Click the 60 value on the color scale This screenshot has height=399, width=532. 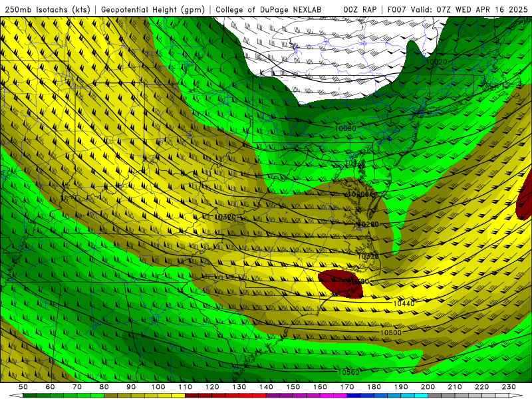pos(51,387)
